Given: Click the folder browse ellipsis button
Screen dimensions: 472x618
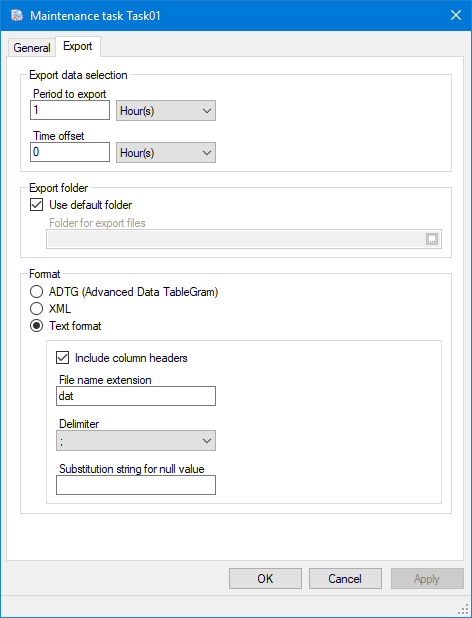Looking at the screenshot, I should tap(432, 239).
